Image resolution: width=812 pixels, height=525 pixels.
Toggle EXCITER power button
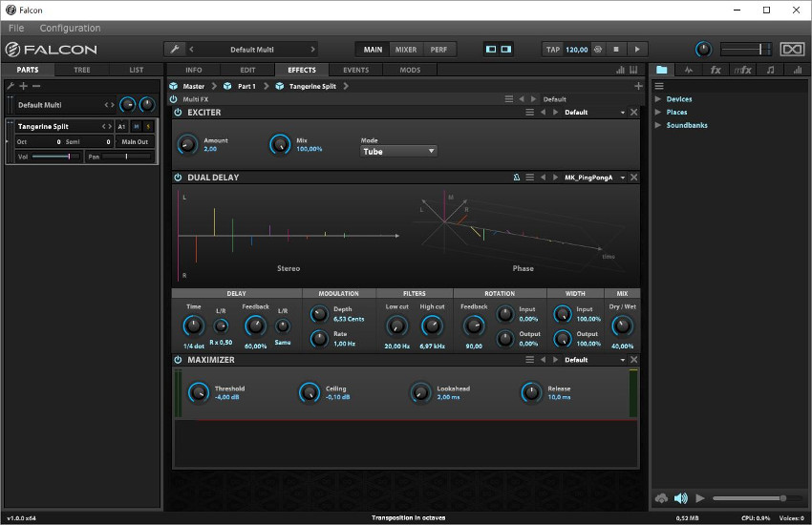(x=178, y=113)
